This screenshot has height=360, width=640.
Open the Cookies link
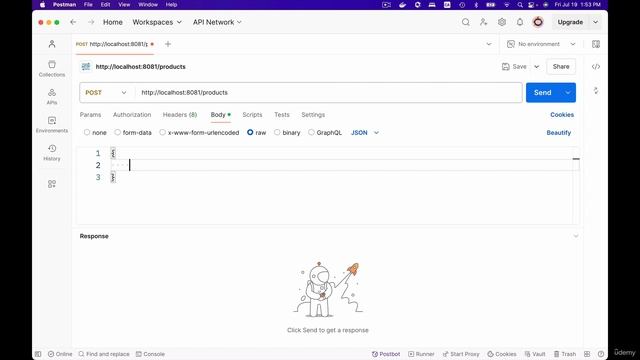562,115
